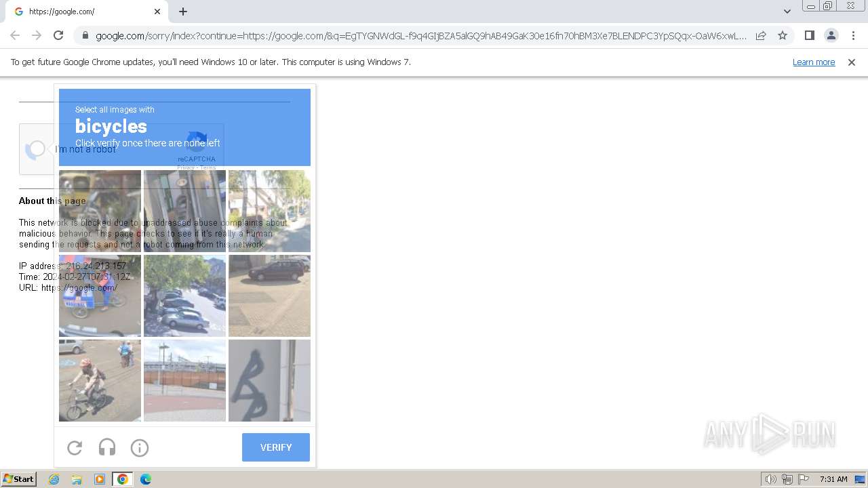Click the URL: https://google.com/ text
The height and width of the screenshot is (488, 868).
68,287
